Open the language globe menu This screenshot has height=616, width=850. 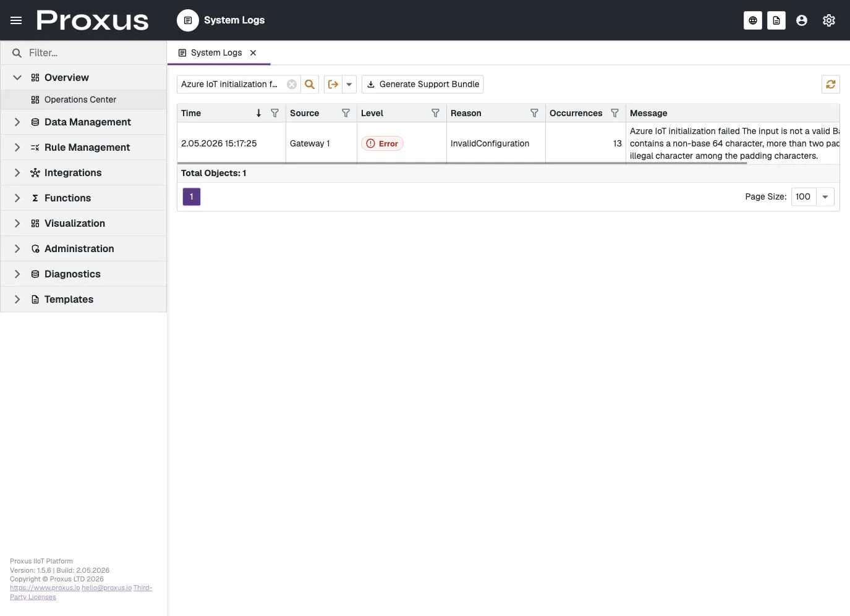click(x=753, y=20)
